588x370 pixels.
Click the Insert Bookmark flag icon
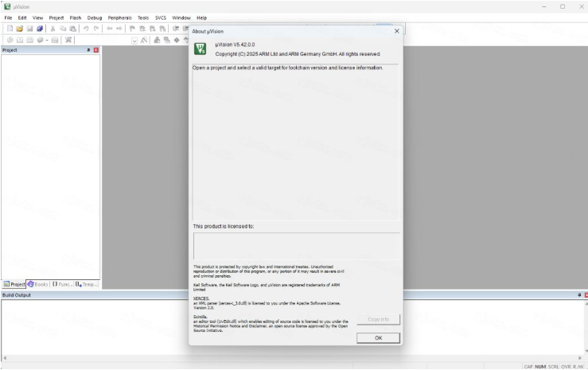(132, 29)
